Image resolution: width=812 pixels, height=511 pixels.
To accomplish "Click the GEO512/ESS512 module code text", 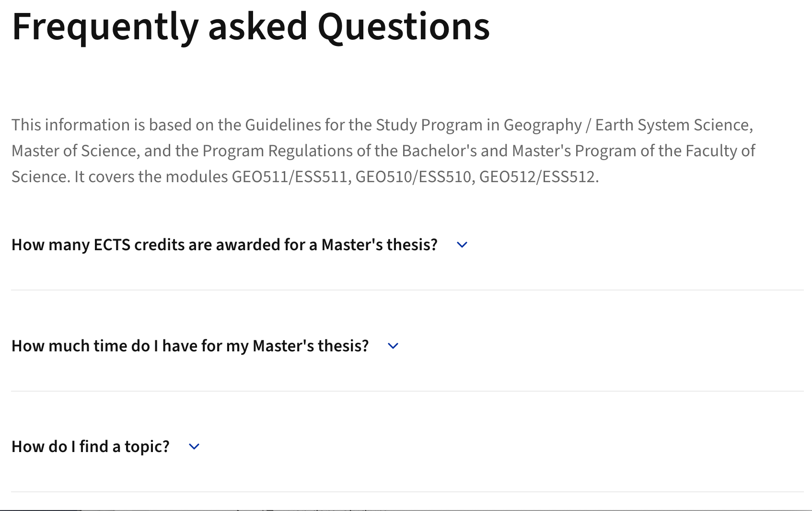I will [x=537, y=177].
